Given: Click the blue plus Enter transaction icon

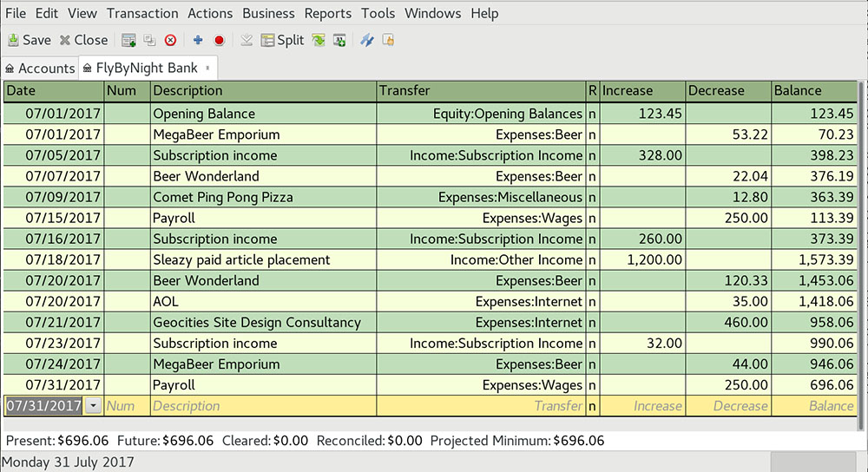Looking at the screenshot, I should point(198,40).
